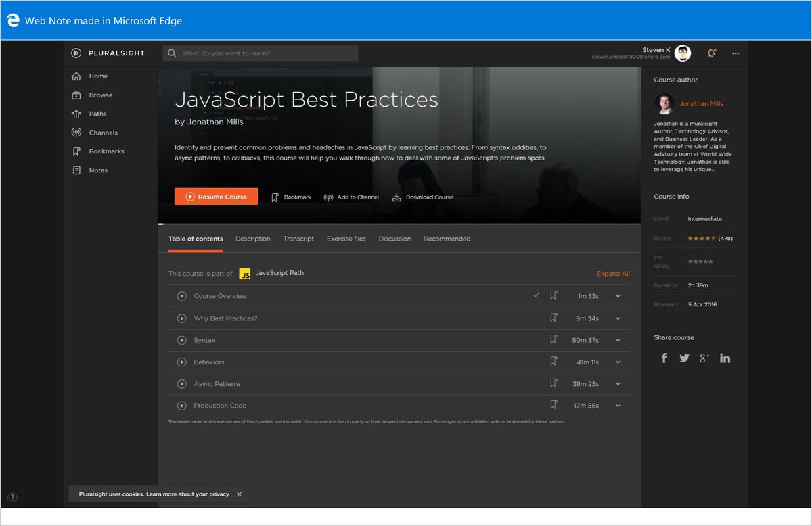Screen dimensions: 812x526
Task: Play the Async Patterns module
Action: coord(181,384)
